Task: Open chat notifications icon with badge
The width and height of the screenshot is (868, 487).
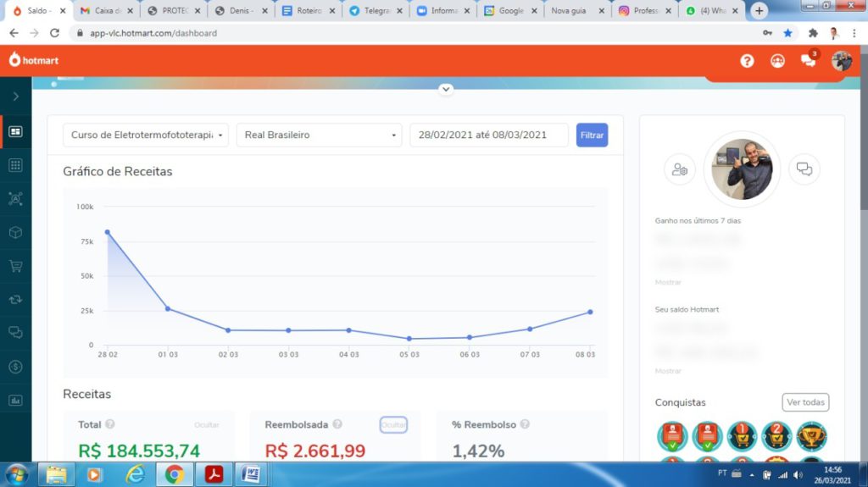Action: click(x=809, y=60)
